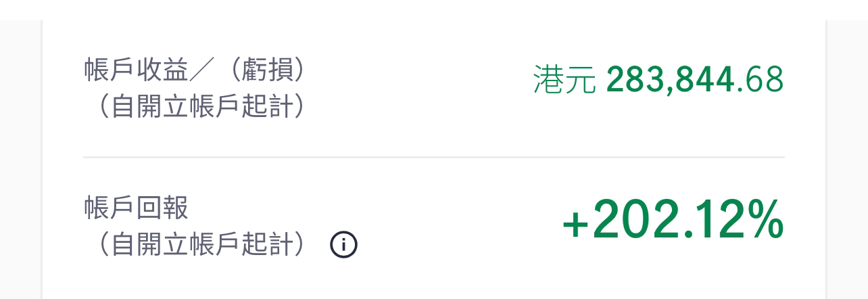Click the divider line between the rows
Viewport: 868px width, 299px height.
click(x=434, y=158)
